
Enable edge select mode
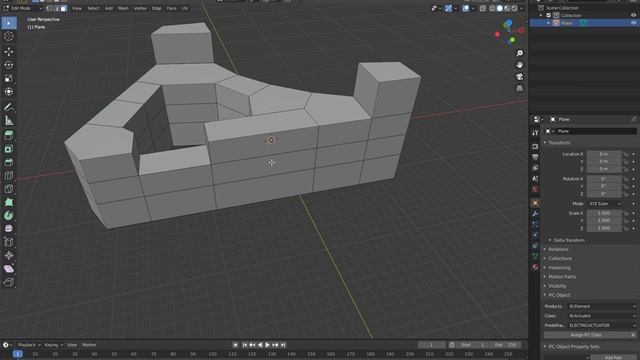pos(56,8)
